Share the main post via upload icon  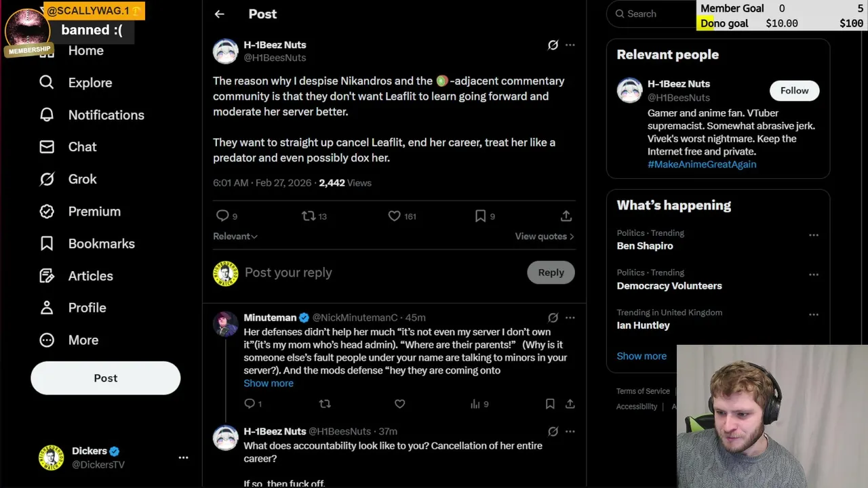pyautogui.click(x=566, y=216)
